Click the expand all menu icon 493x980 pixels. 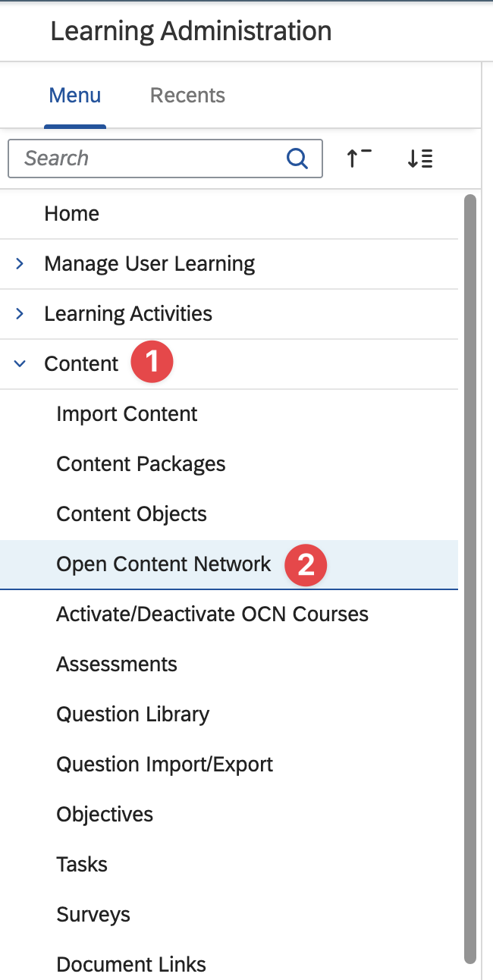(x=419, y=159)
